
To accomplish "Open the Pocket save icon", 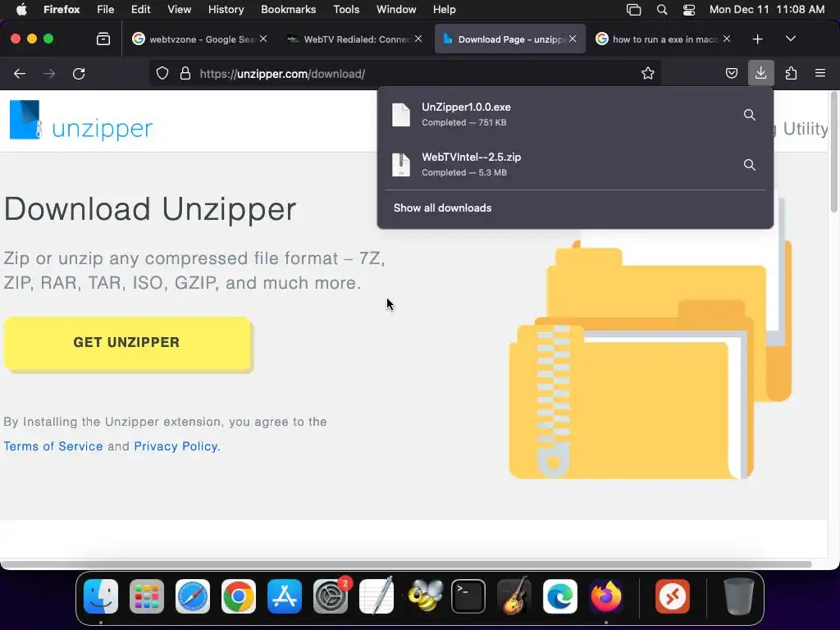I will [731, 73].
